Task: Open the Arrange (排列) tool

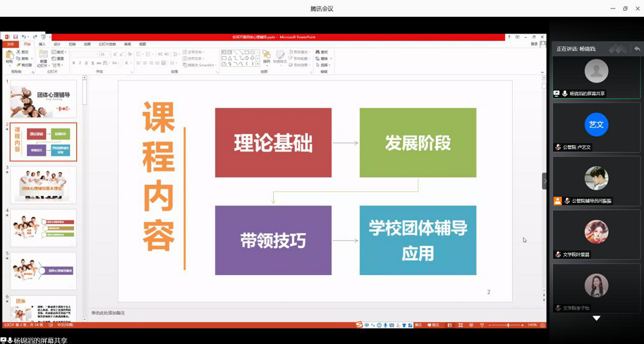Action: tap(266, 57)
